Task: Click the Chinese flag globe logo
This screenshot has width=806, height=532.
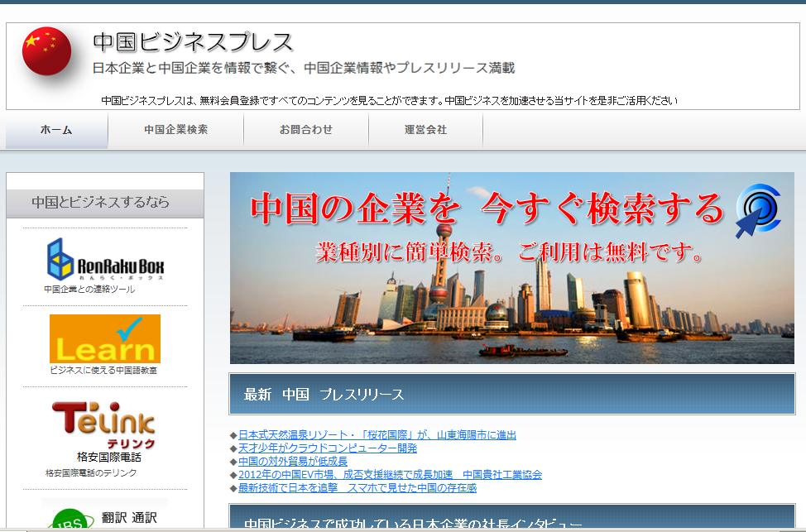Action: 48,51
